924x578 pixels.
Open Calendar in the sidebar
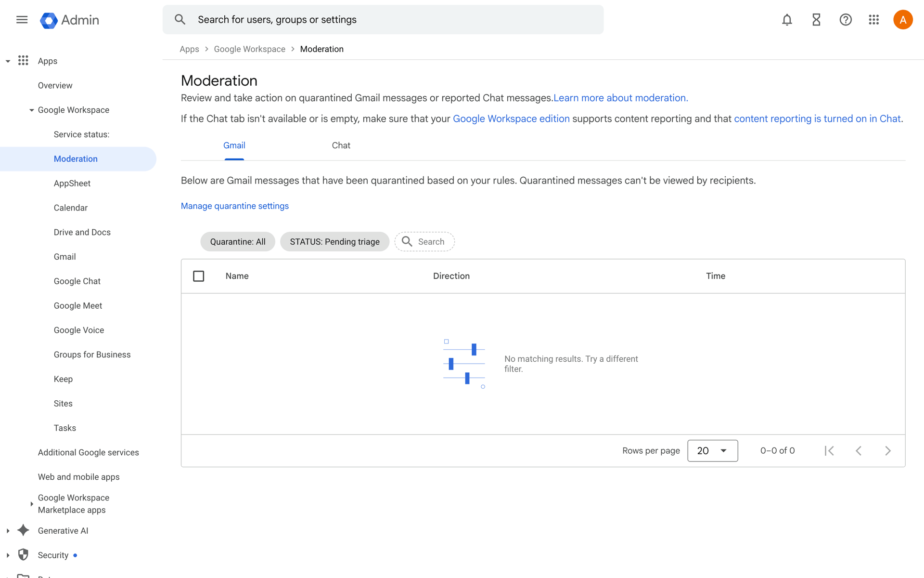point(70,208)
